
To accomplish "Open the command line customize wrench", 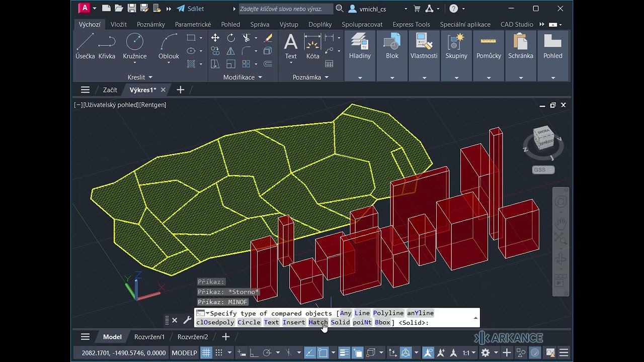I will tap(187, 320).
